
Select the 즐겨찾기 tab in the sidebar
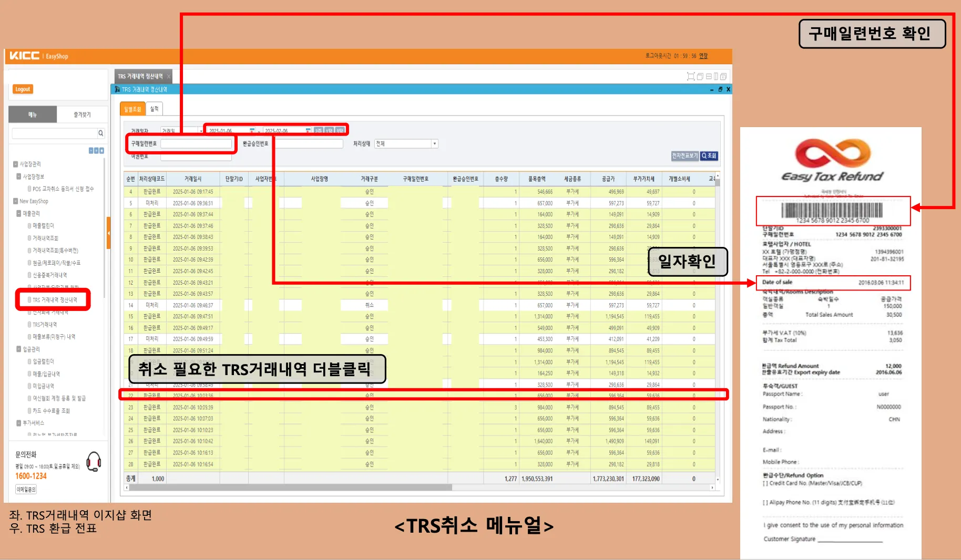click(83, 114)
